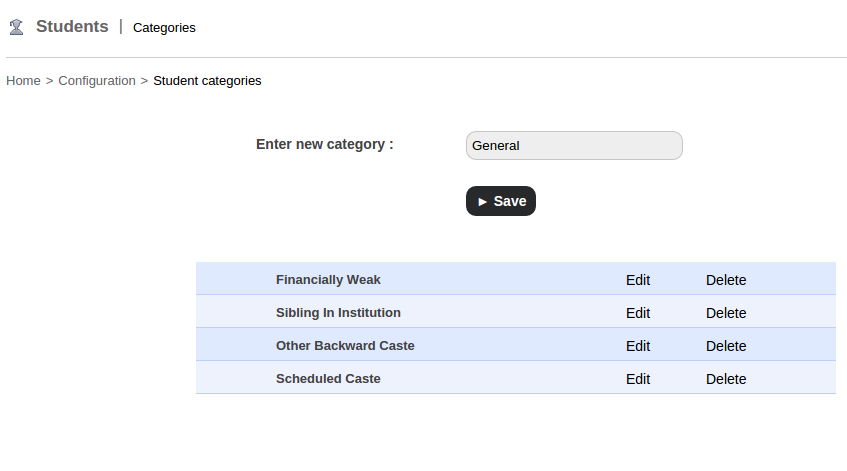
Task: Open the Categories header label
Action: coord(164,28)
